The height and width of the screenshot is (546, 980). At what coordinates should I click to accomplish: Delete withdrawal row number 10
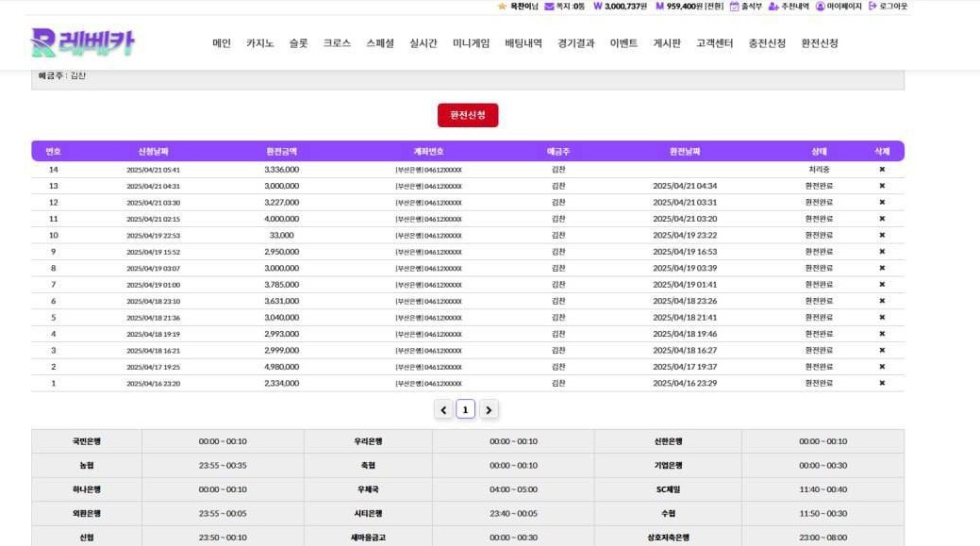click(x=882, y=236)
